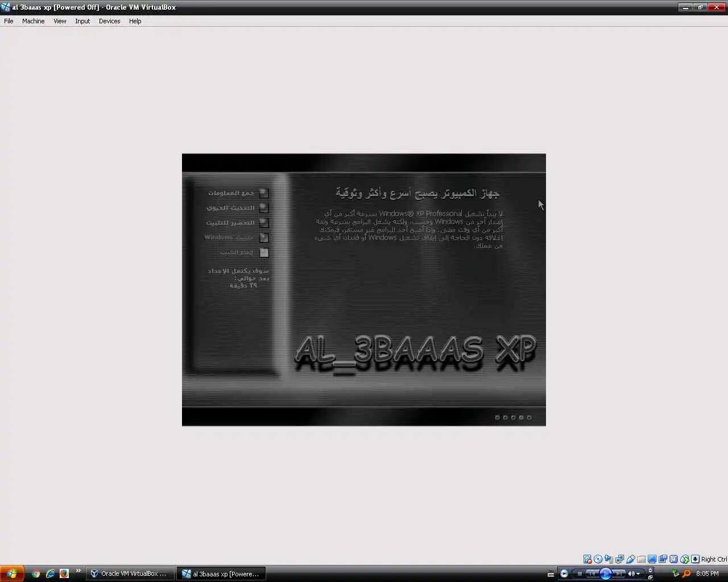Click the on-screen keyboard tray icon

(551, 574)
